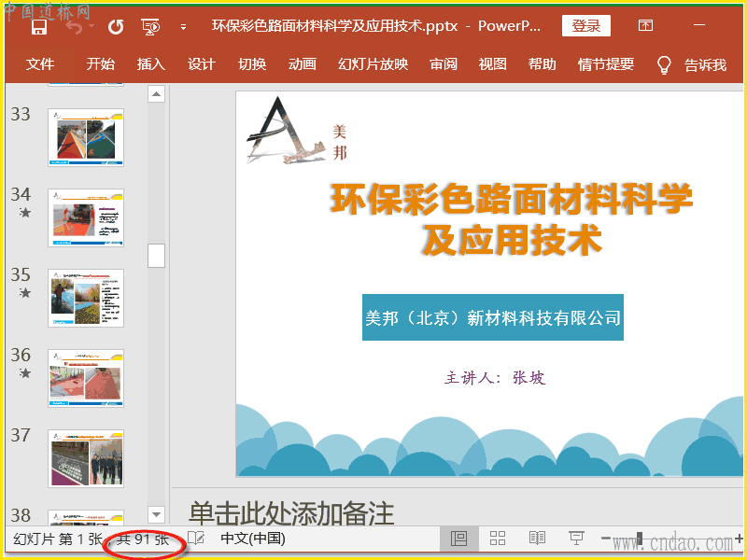
Task: Click the thumbnail pane scrollbar handle
Action: point(156,256)
